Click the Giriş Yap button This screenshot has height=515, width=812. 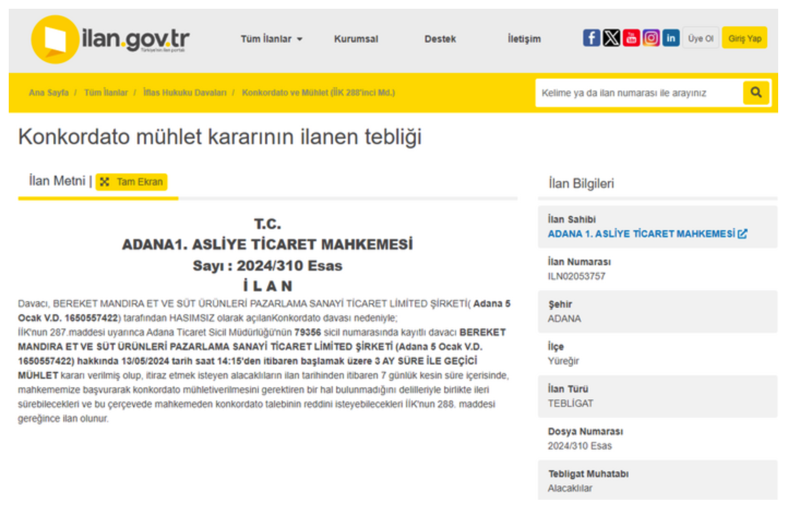[x=744, y=38]
